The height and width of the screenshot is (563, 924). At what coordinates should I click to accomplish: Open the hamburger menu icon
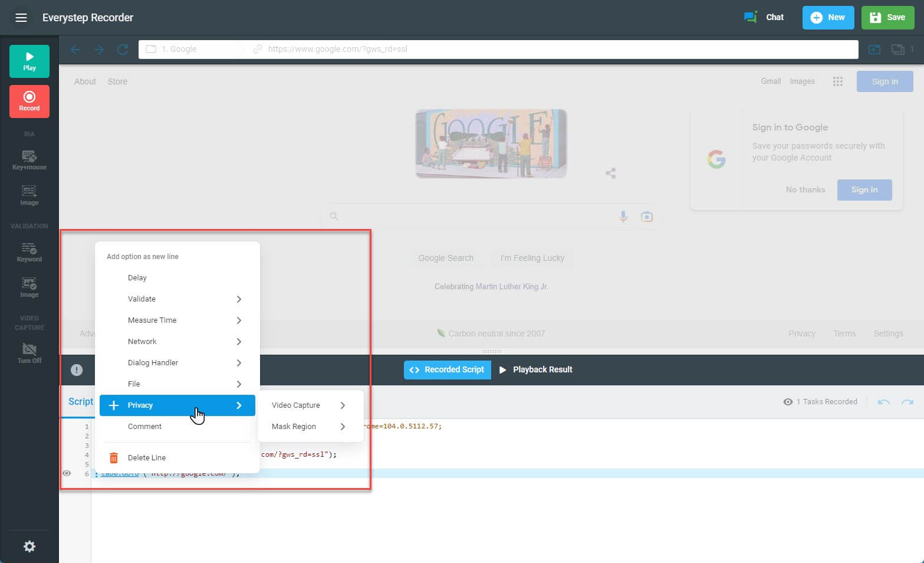pyautogui.click(x=21, y=18)
